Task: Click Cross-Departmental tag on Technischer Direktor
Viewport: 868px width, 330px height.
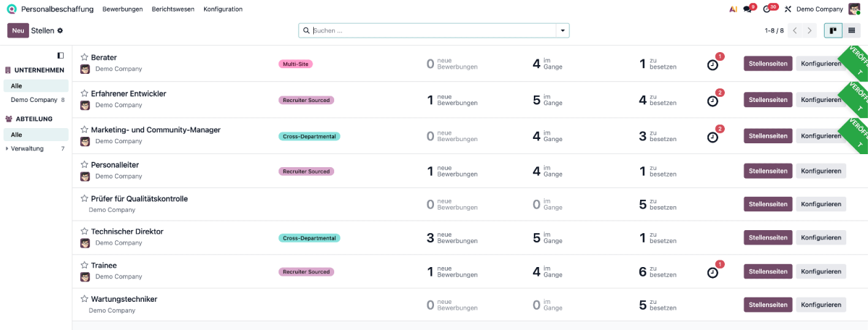Action: click(x=309, y=237)
